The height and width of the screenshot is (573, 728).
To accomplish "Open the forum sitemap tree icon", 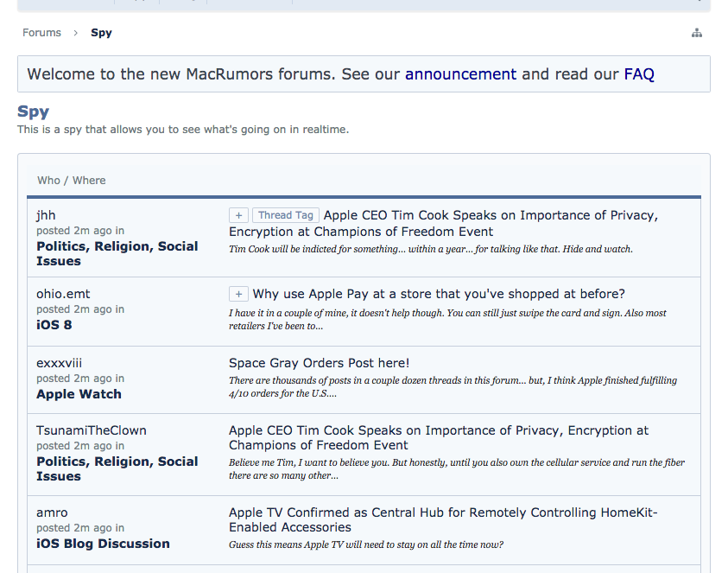I will [x=696, y=33].
